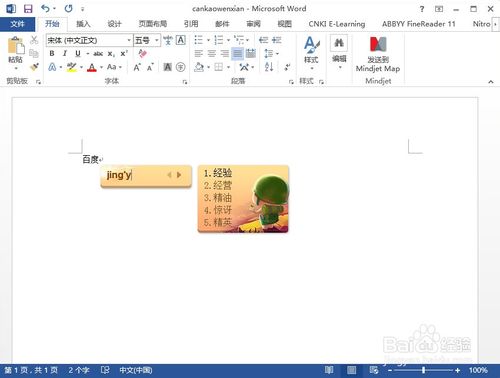Click the Redo/repeat icon
This screenshot has height=378, width=500.
(69, 9)
